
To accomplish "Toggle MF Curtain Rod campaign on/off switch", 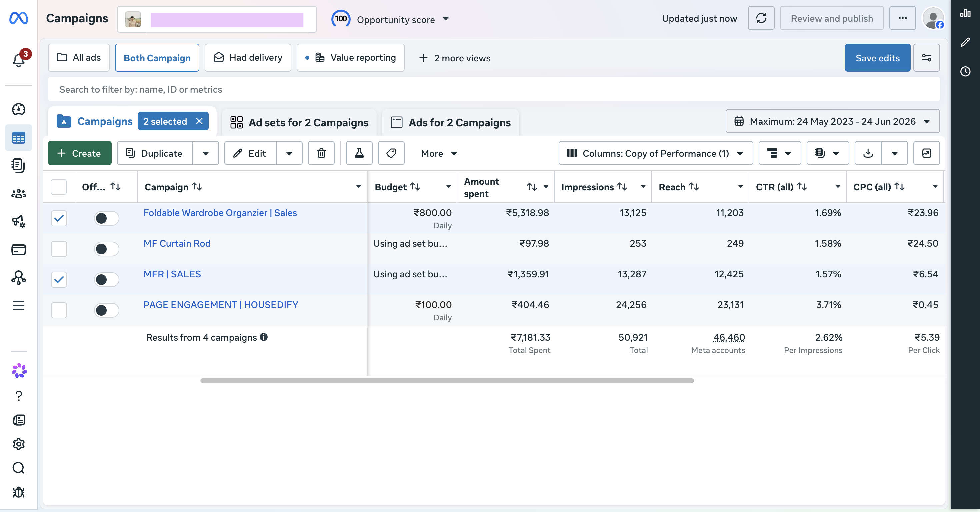I will (x=107, y=249).
